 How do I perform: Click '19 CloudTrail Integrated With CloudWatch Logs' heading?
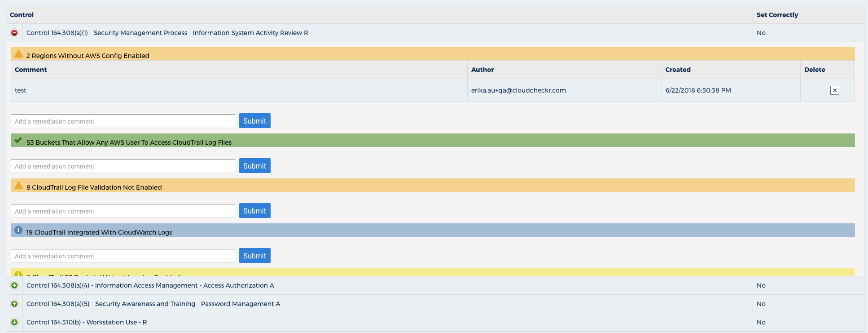tap(99, 232)
